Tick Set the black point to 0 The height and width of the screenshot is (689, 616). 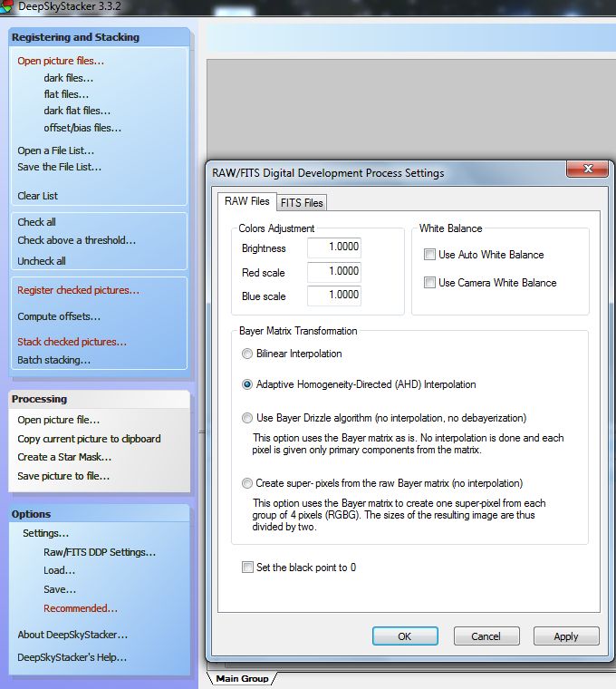(247, 568)
